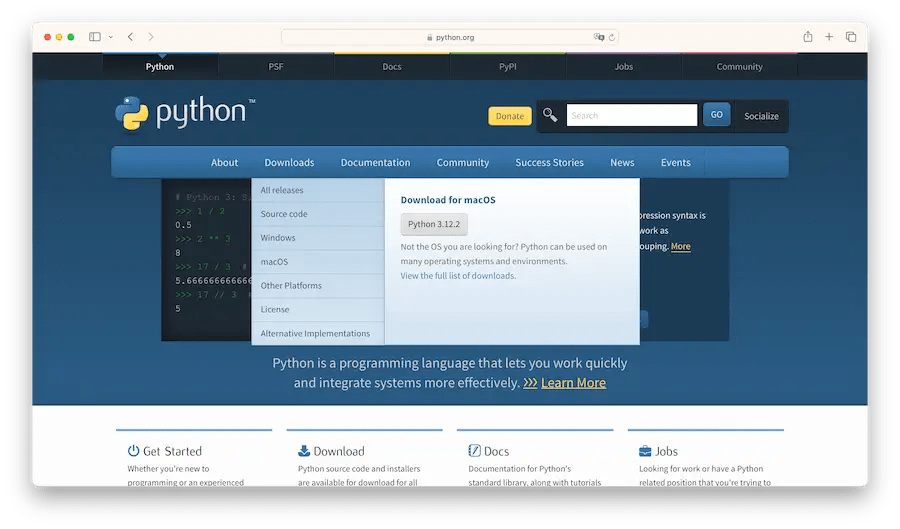Open the Safari share icon
900x529 pixels.
808,37
